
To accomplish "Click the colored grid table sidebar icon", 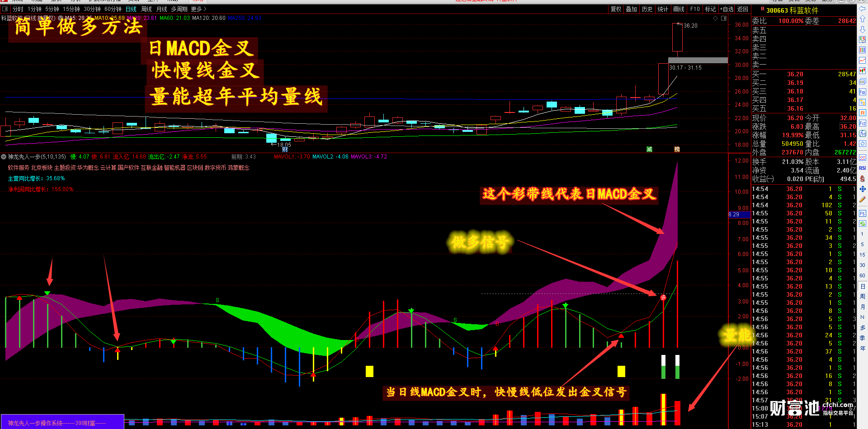I will (x=862, y=50).
